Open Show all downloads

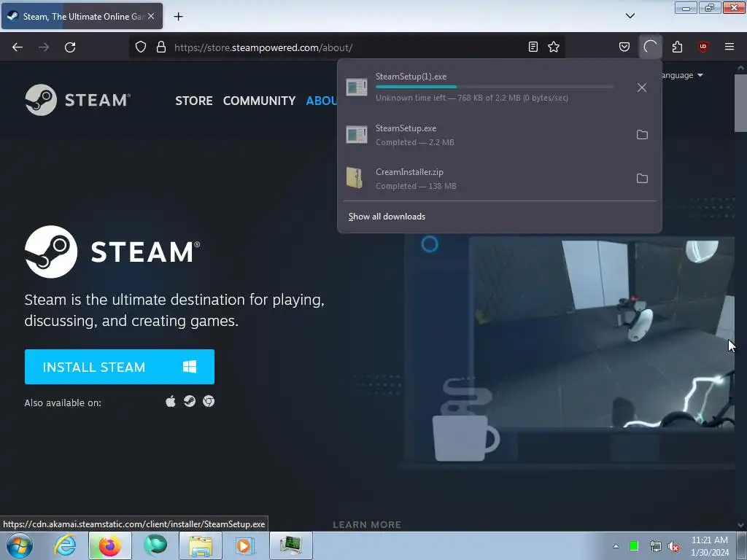[x=387, y=217]
